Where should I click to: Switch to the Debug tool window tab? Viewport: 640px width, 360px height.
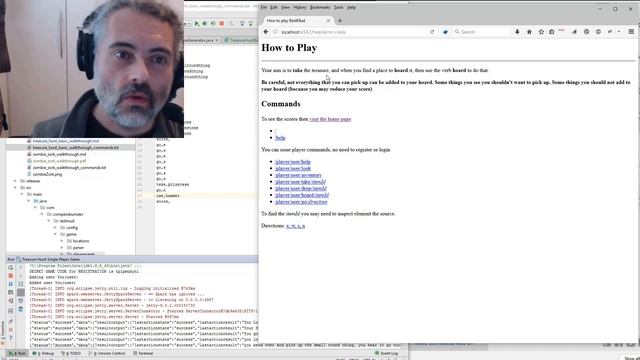click(x=43, y=353)
